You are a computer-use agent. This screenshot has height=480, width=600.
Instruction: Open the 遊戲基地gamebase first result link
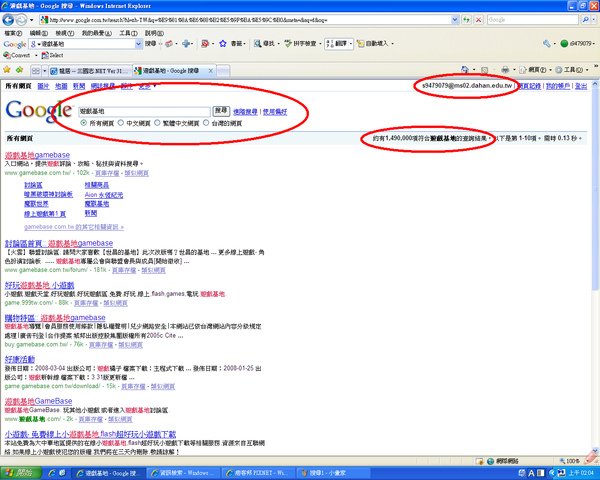pos(37,155)
